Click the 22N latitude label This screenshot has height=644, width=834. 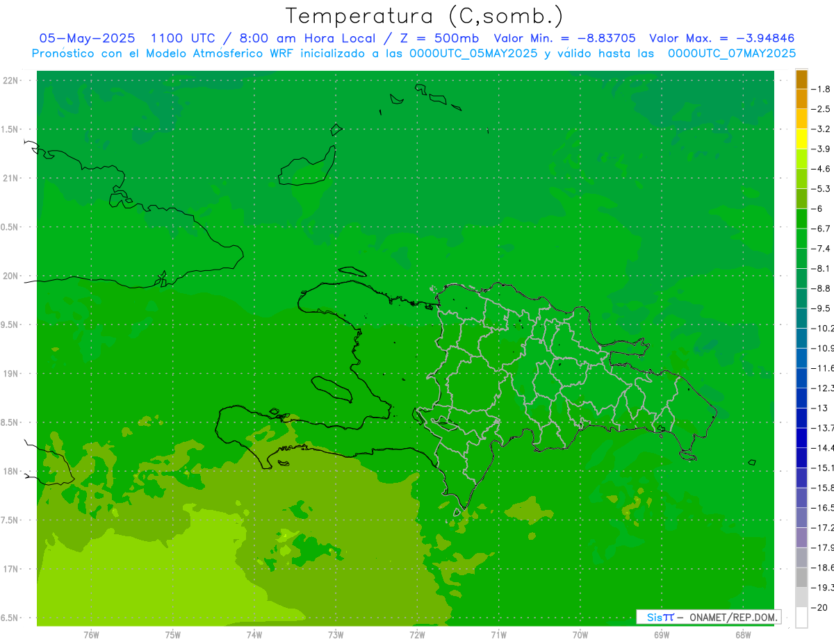(x=10, y=81)
